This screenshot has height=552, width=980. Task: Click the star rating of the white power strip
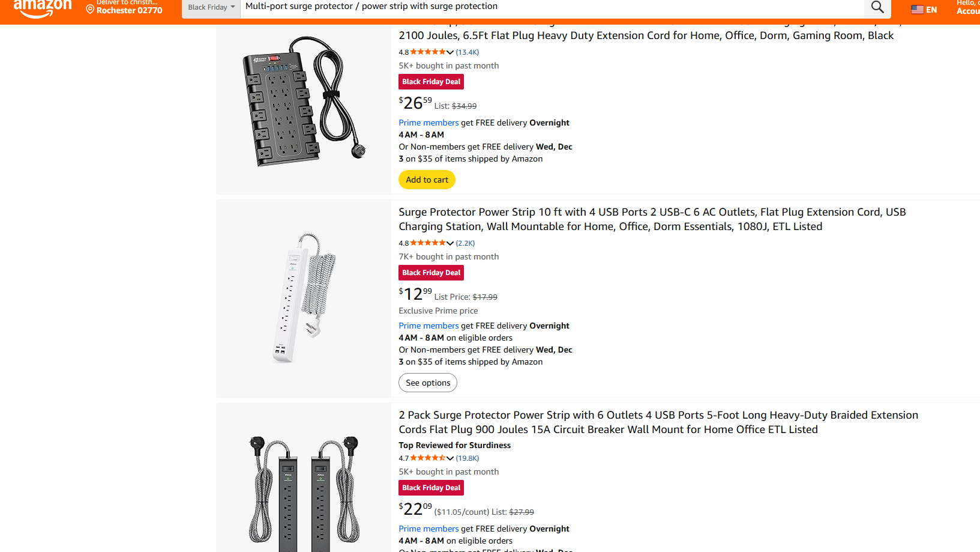[428, 243]
